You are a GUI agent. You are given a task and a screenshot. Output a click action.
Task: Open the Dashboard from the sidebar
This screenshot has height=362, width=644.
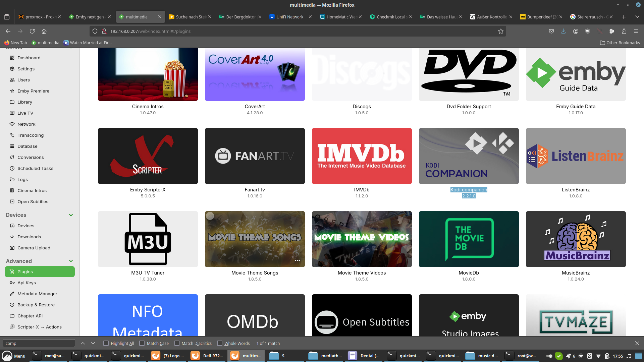(x=29, y=58)
